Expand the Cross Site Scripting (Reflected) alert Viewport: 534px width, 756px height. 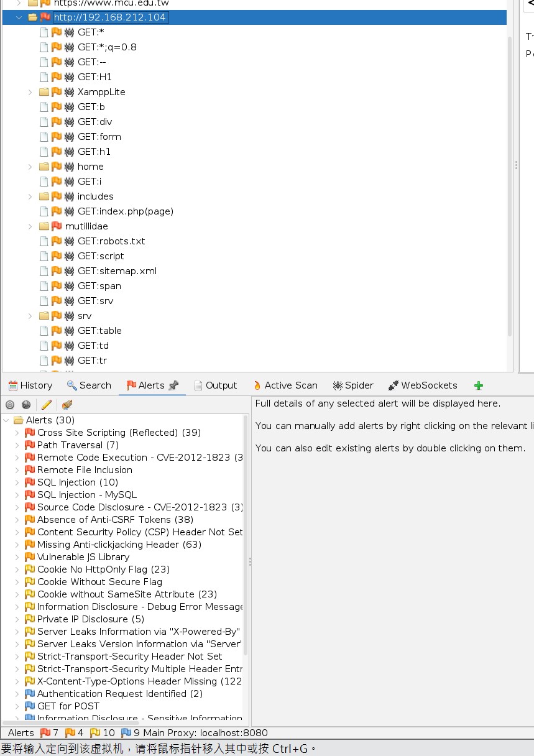[17, 433]
